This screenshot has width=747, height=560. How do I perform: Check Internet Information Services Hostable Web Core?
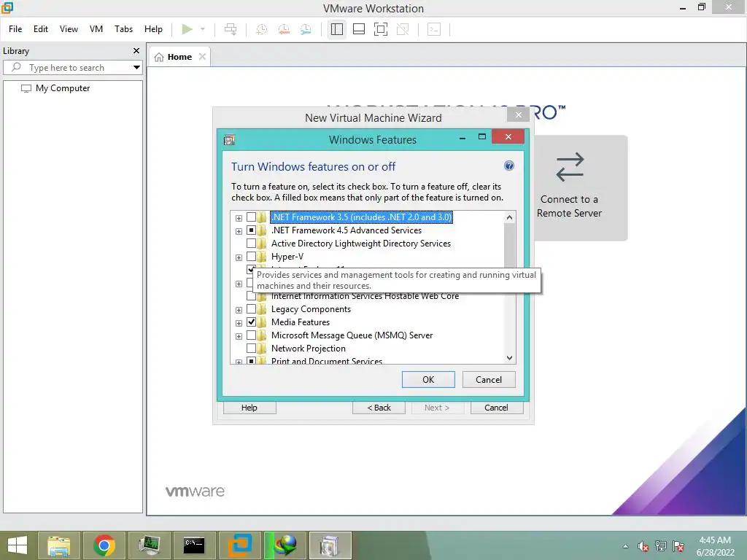pyautogui.click(x=251, y=297)
